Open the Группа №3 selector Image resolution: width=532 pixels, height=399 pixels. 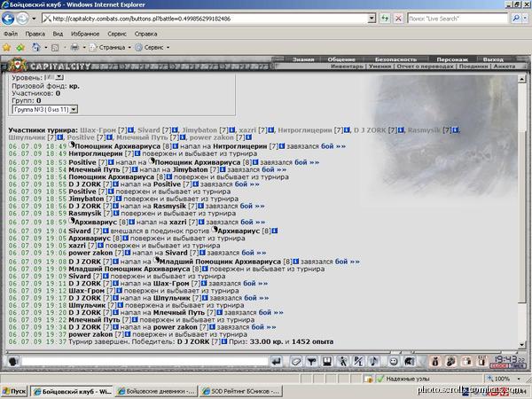pyautogui.click(x=45, y=110)
